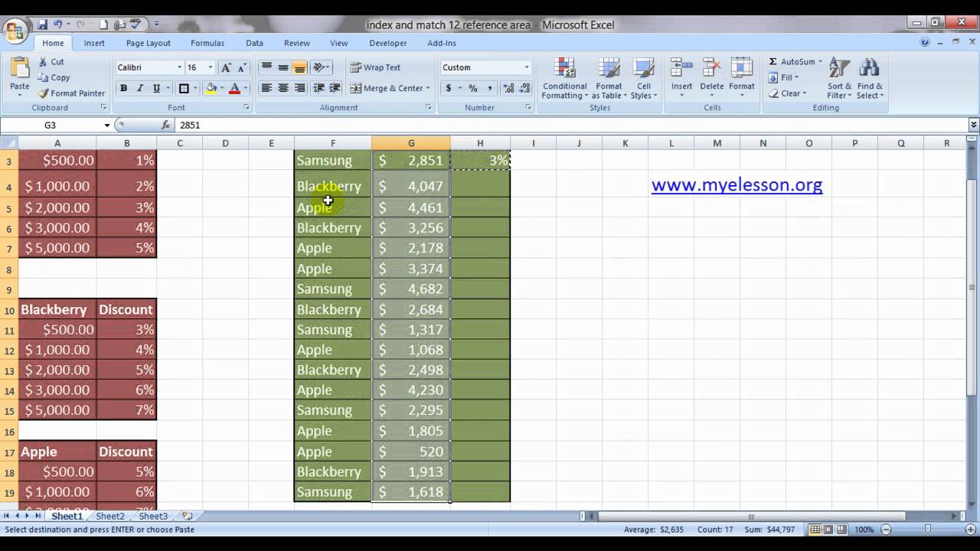Click the Office Button logo

15,31
